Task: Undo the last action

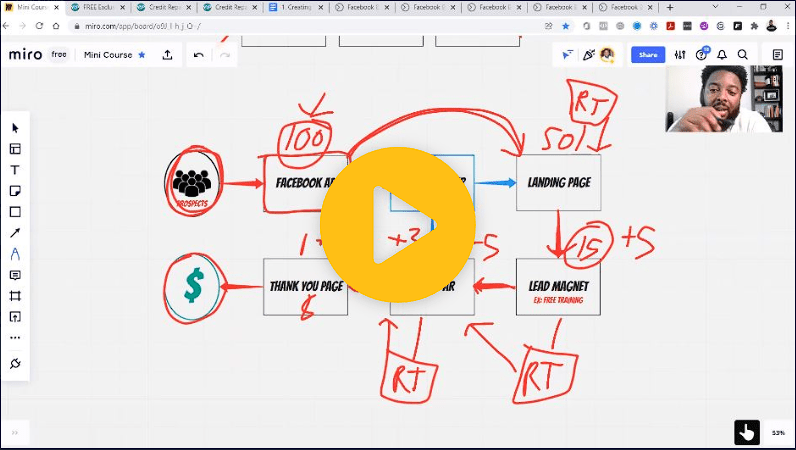Action: [198, 55]
